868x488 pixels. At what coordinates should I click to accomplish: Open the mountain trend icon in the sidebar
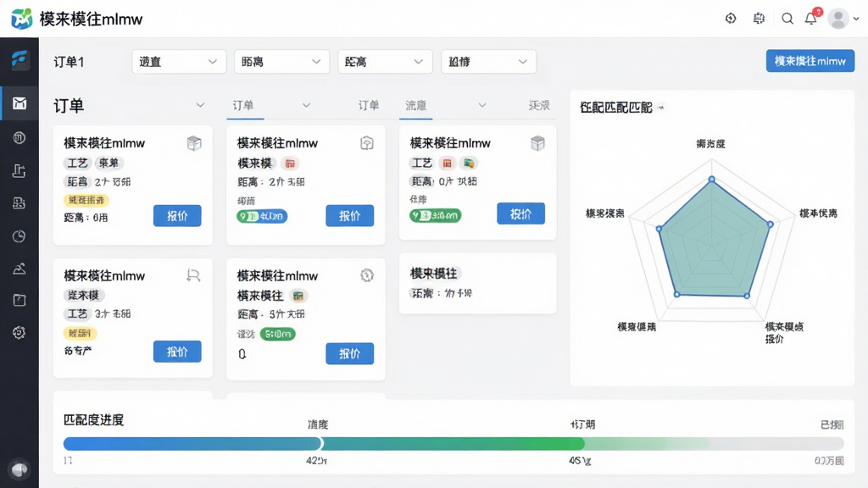click(x=19, y=269)
